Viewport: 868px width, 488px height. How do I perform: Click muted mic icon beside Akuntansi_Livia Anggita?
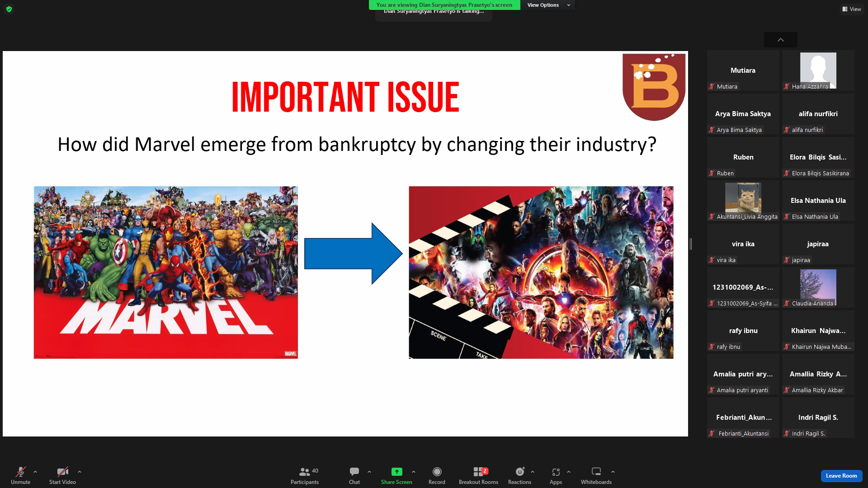click(712, 216)
